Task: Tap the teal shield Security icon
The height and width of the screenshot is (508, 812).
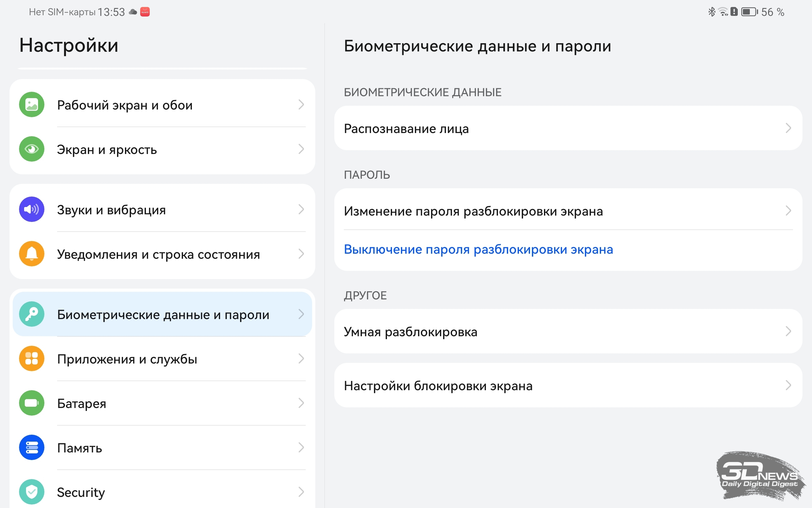Action: [31, 492]
